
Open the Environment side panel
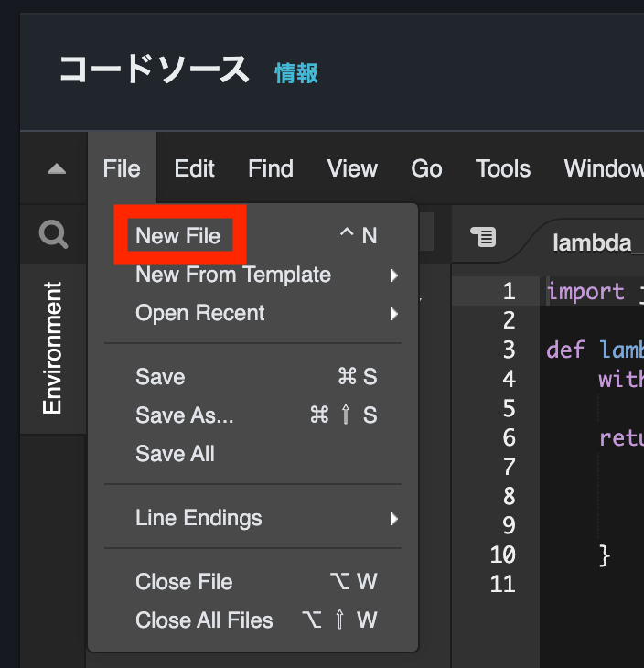(53, 348)
